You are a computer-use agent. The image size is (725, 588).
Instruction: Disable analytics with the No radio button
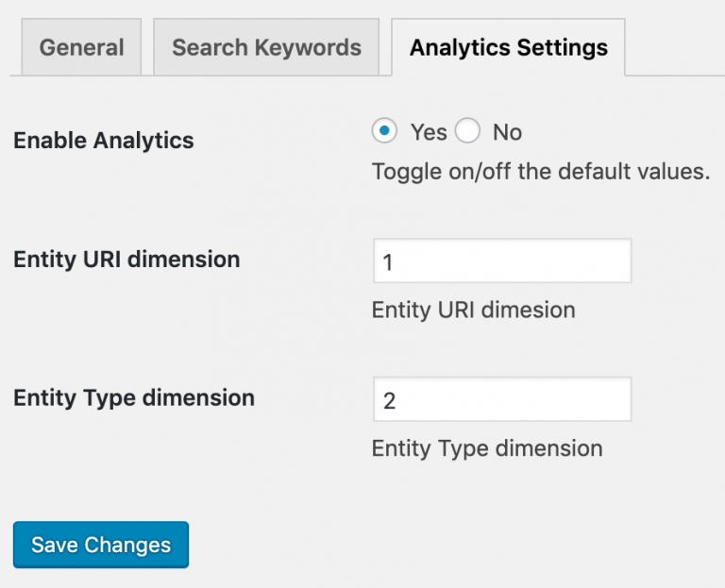point(468,131)
